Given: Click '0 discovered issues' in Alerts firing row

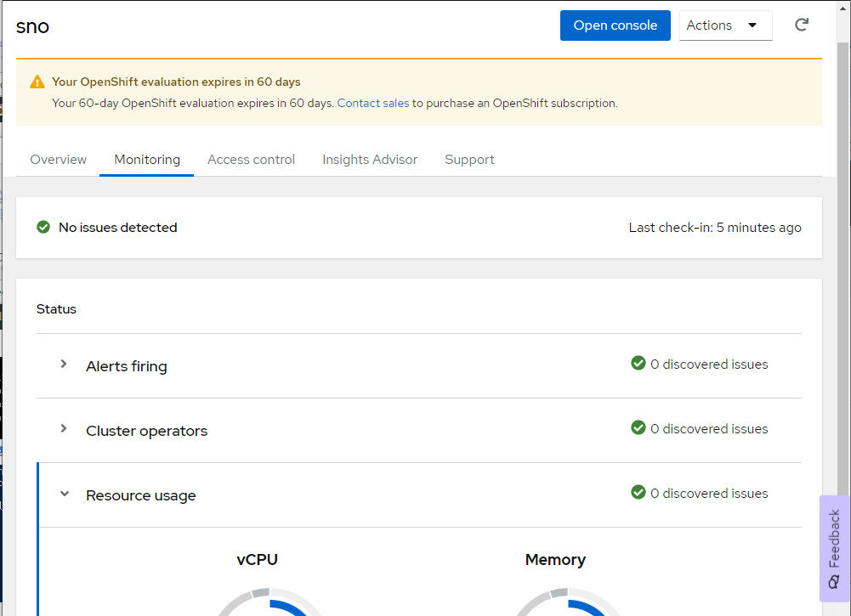Looking at the screenshot, I should 709,365.
